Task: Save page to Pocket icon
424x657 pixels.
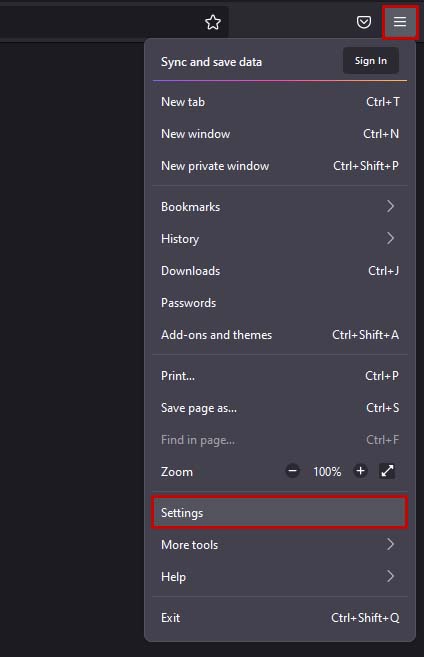Action: (x=364, y=22)
